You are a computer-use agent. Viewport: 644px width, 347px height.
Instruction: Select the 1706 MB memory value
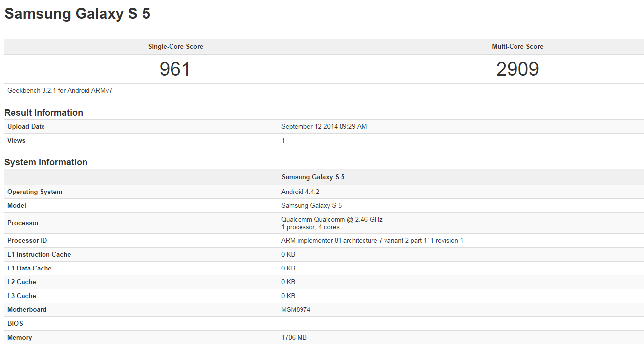[x=294, y=338]
